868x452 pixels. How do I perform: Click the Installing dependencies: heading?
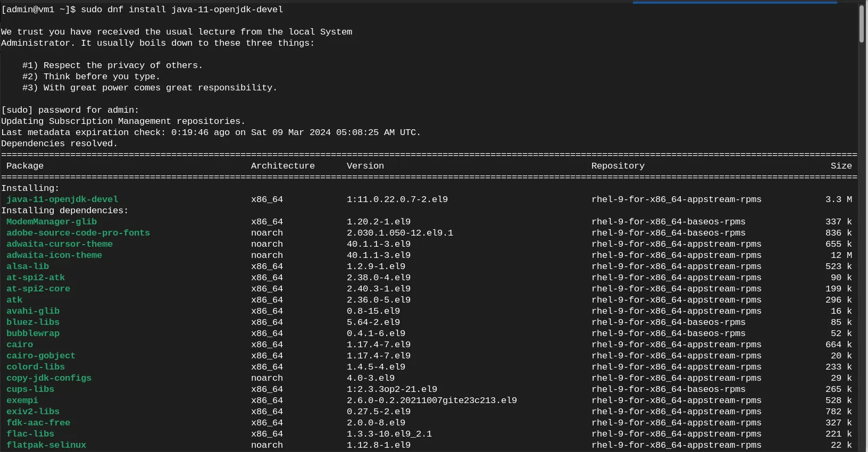(x=65, y=211)
